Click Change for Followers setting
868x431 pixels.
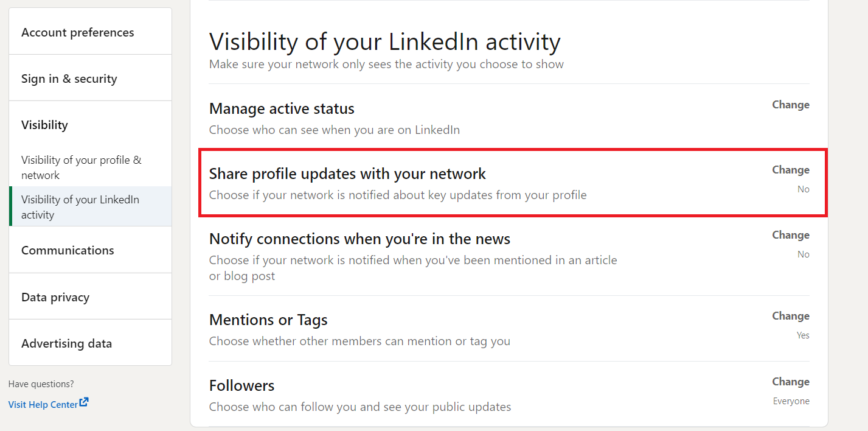point(791,382)
